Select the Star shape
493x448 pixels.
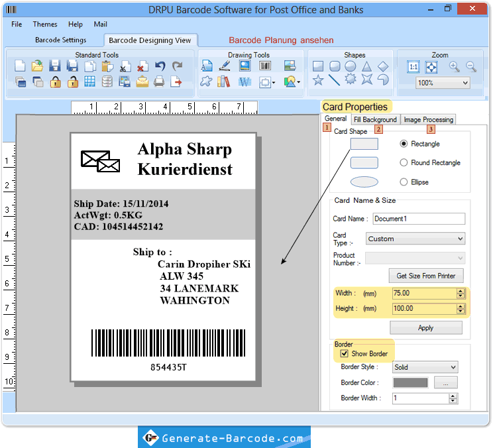click(x=318, y=80)
